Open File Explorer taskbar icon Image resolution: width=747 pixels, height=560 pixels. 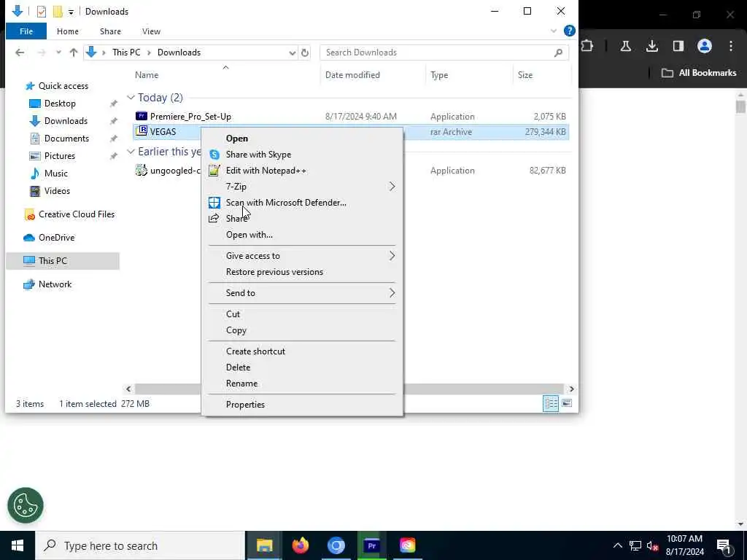[x=264, y=545]
